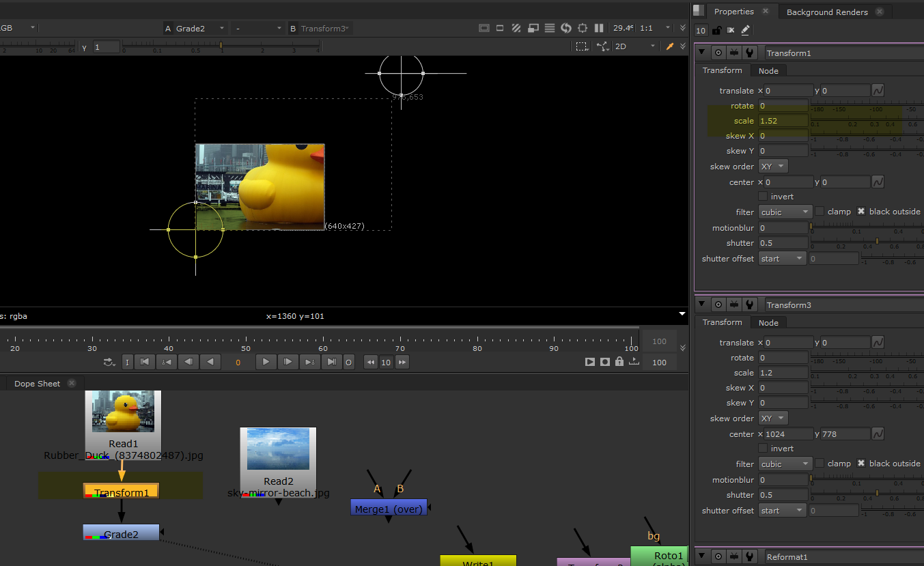924x566 pixels.
Task: Click the Transform1 node antenna icon
Action: click(734, 53)
